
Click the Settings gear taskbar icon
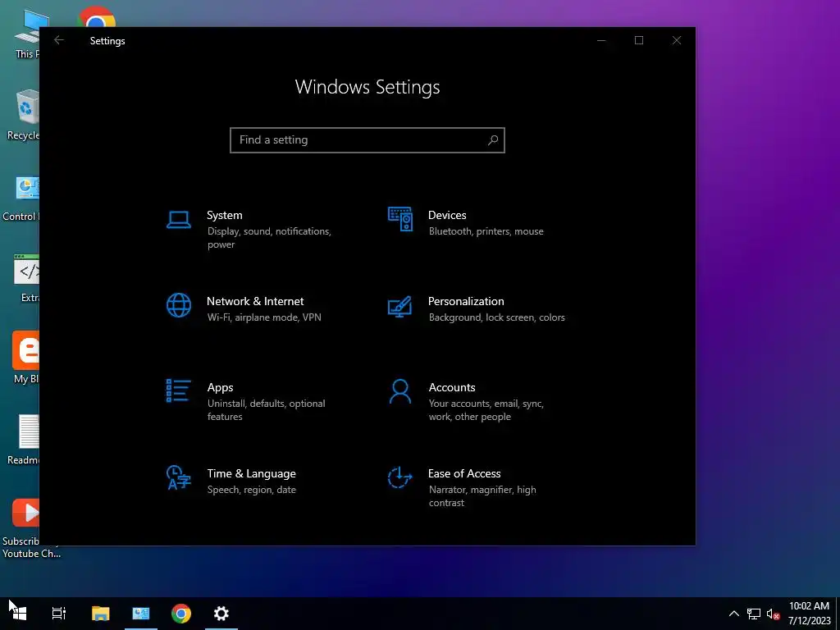[221, 613]
